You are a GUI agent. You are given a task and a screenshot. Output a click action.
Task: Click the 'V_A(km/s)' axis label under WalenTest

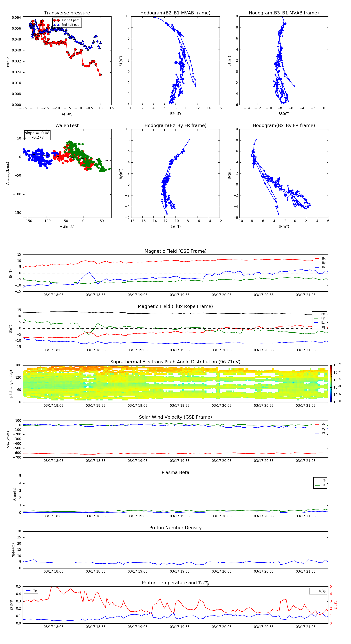[x=67, y=227]
